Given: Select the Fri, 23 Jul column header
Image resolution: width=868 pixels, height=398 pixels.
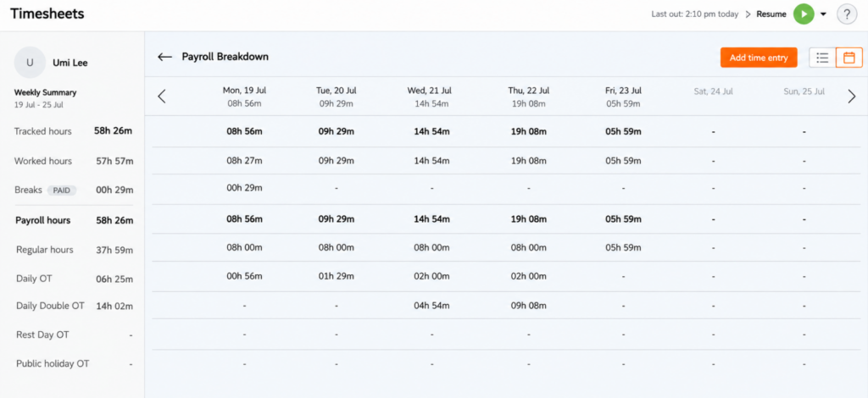Looking at the screenshot, I should click(x=623, y=97).
